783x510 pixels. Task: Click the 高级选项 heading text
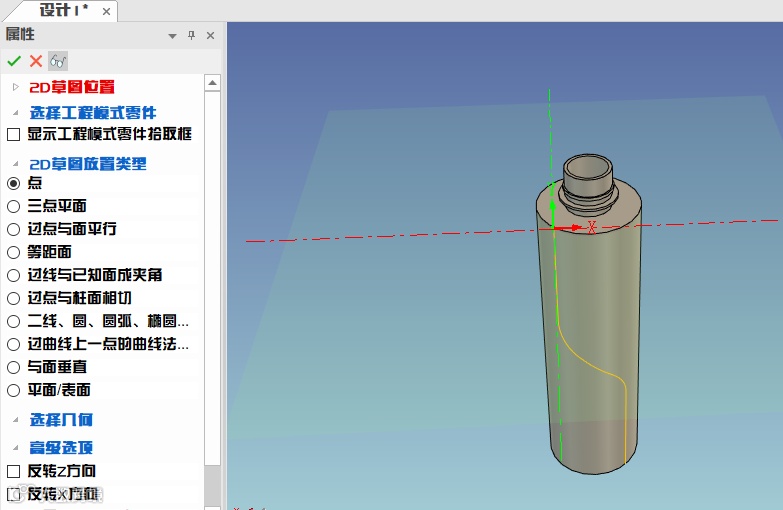pyautogui.click(x=61, y=448)
